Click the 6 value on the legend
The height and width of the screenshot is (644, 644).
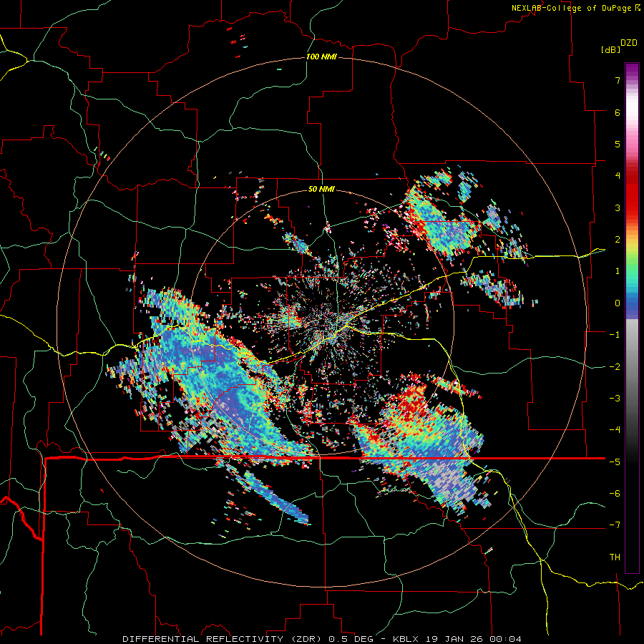[618, 112]
